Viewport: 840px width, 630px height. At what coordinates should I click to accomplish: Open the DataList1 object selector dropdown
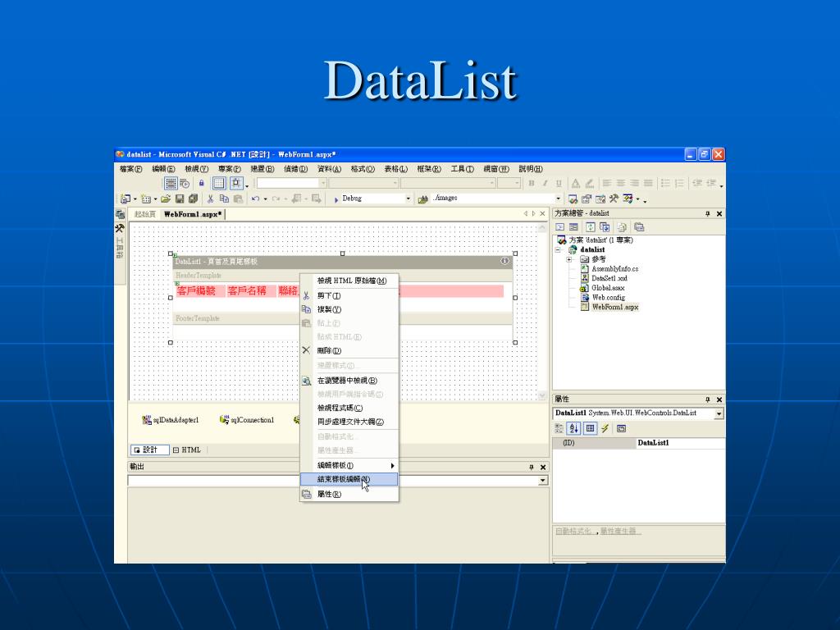click(719, 413)
